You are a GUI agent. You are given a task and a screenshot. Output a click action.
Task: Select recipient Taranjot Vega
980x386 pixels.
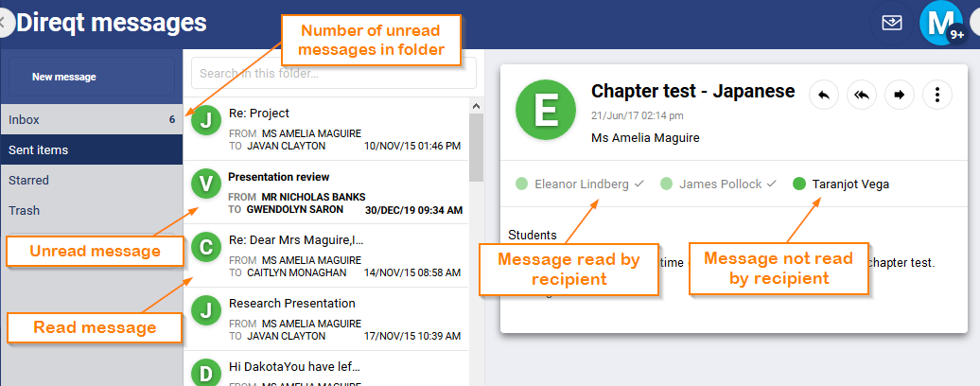849,184
